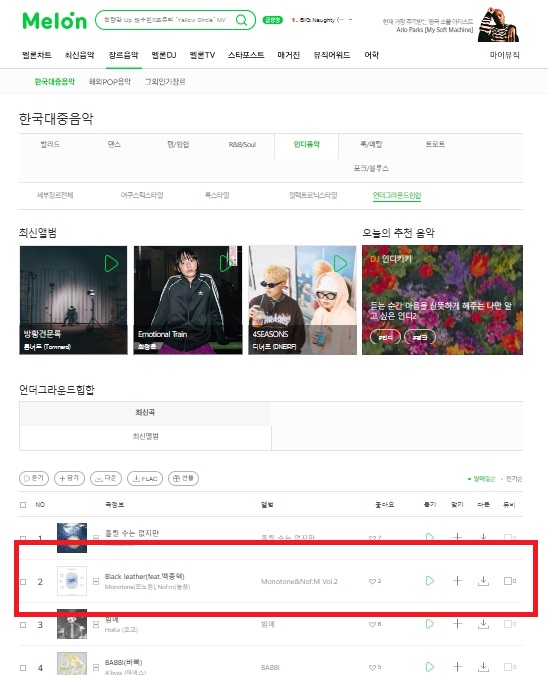
Task: Open music video icon for Black leather
Action: [510, 581]
